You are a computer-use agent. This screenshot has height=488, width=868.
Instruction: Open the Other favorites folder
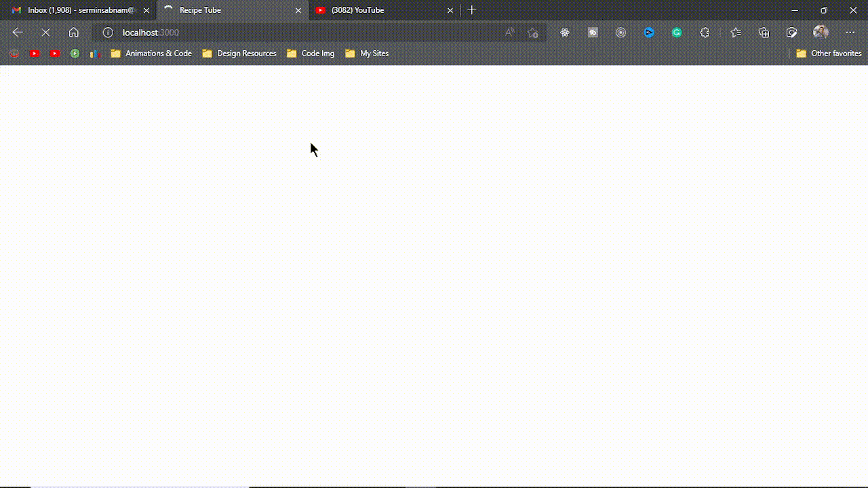[829, 54]
